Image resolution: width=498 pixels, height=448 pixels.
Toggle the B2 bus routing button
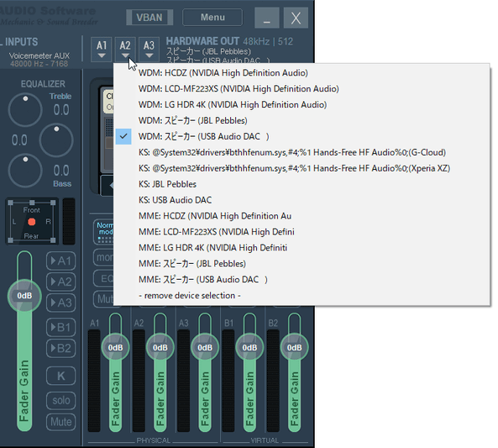tap(61, 349)
